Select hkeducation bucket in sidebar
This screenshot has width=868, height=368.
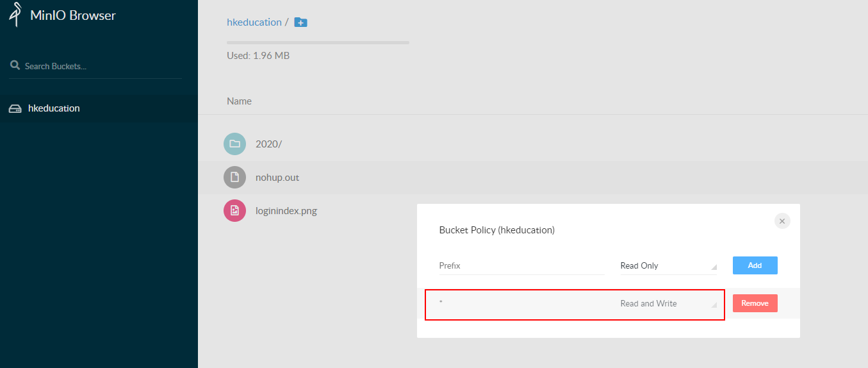tap(99, 108)
